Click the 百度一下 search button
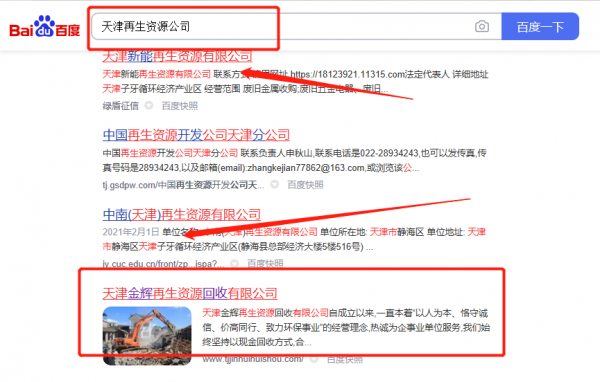 tap(540, 26)
